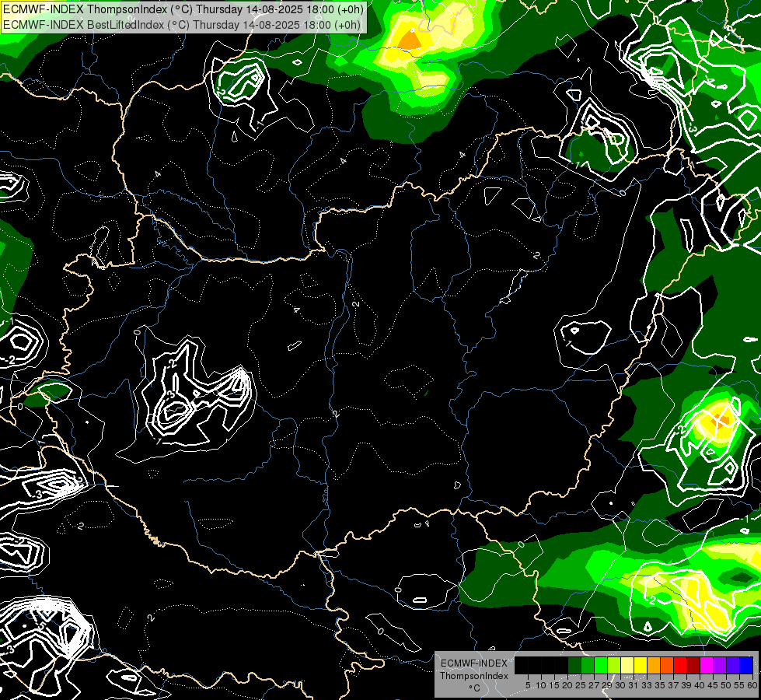
Task: Click the legend scale value 15
Action: point(554,685)
